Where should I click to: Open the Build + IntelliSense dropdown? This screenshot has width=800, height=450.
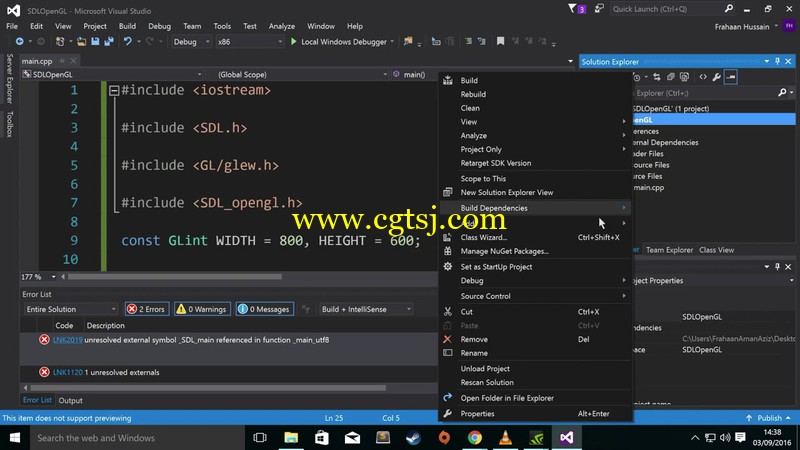pyautogui.click(x=366, y=309)
